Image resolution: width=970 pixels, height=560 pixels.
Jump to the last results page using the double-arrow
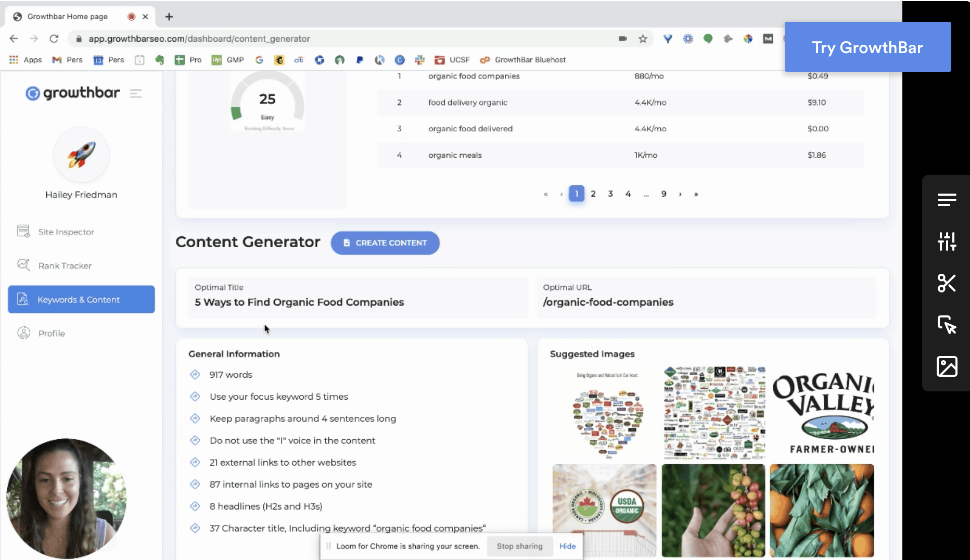696,193
